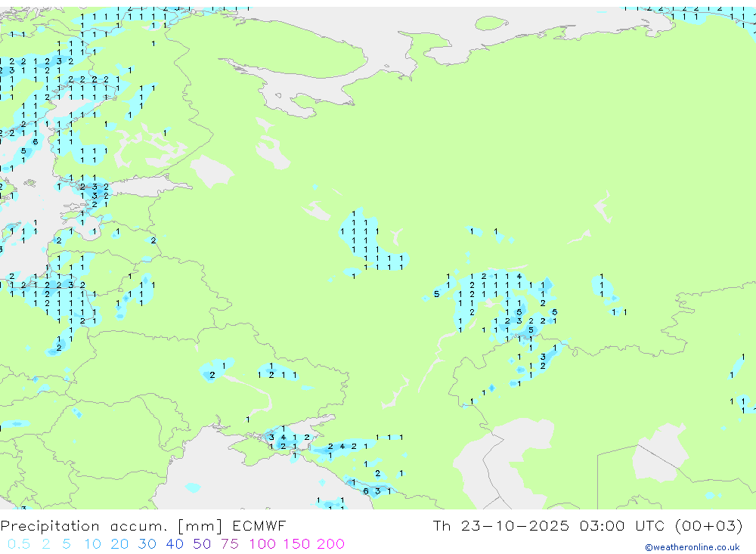Select the 20 mm legend value
The width and height of the screenshot is (756, 554).
[119, 544]
